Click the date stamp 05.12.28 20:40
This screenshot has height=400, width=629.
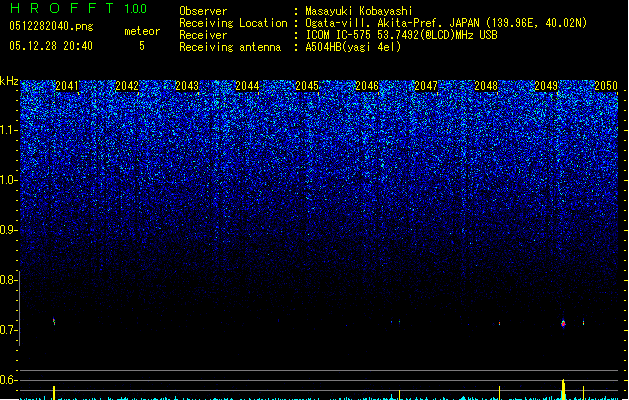click(51, 46)
